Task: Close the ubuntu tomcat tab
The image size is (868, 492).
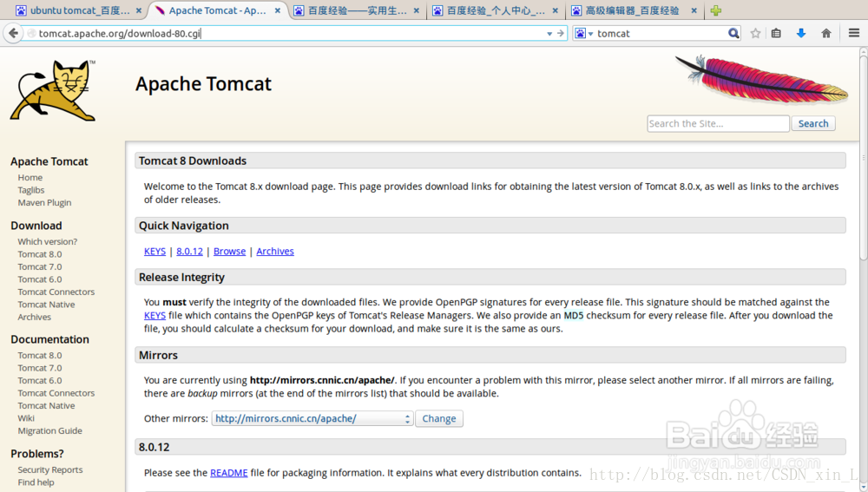Action: click(139, 10)
